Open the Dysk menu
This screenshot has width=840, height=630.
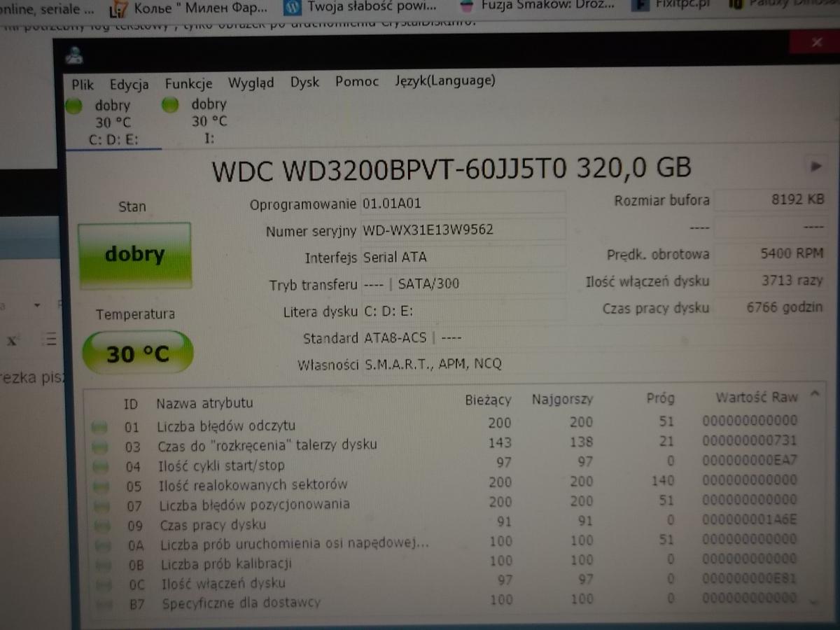coord(304,82)
